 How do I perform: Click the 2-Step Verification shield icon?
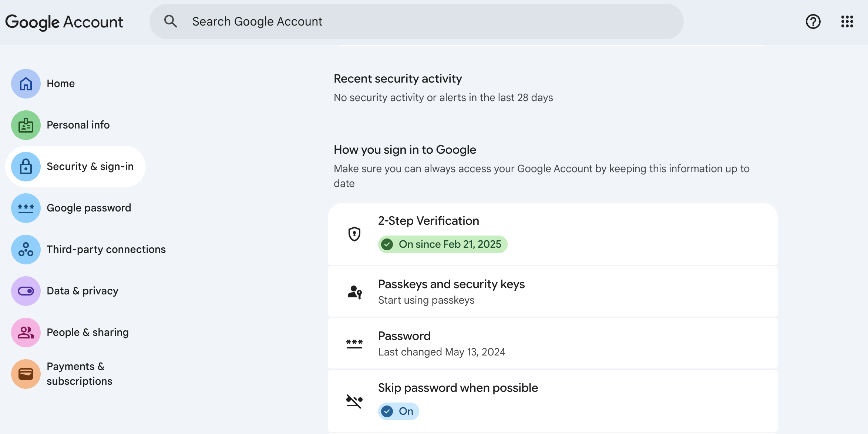coord(354,234)
